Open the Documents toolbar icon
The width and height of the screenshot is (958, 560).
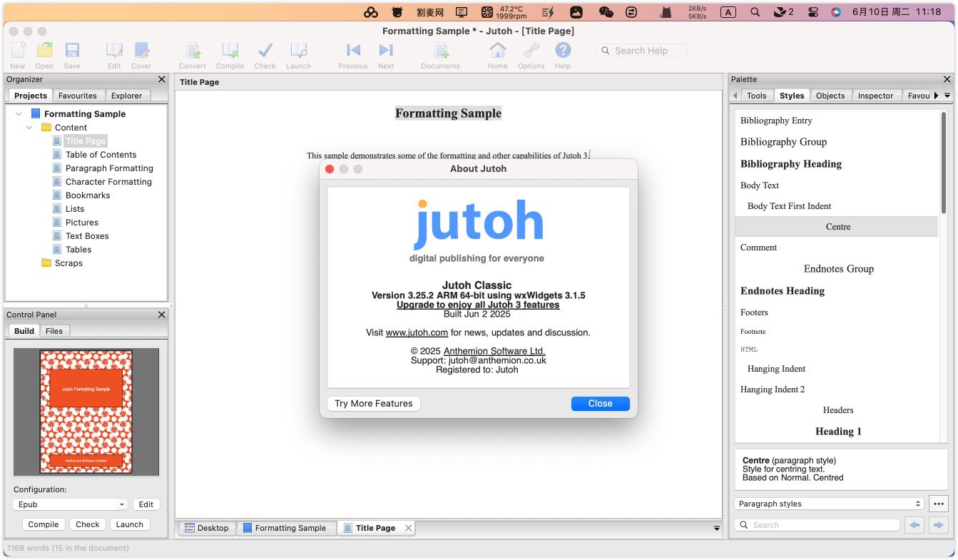[x=441, y=51]
